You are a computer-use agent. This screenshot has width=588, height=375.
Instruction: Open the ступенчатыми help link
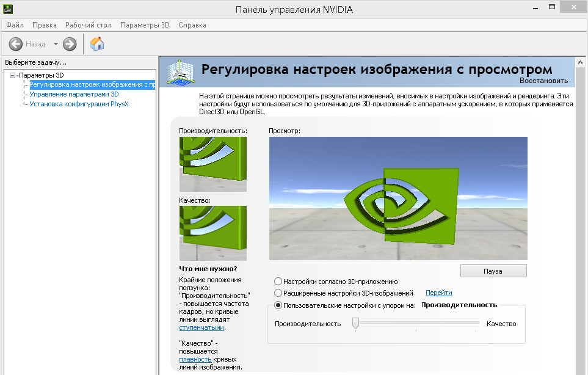point(201,327)
